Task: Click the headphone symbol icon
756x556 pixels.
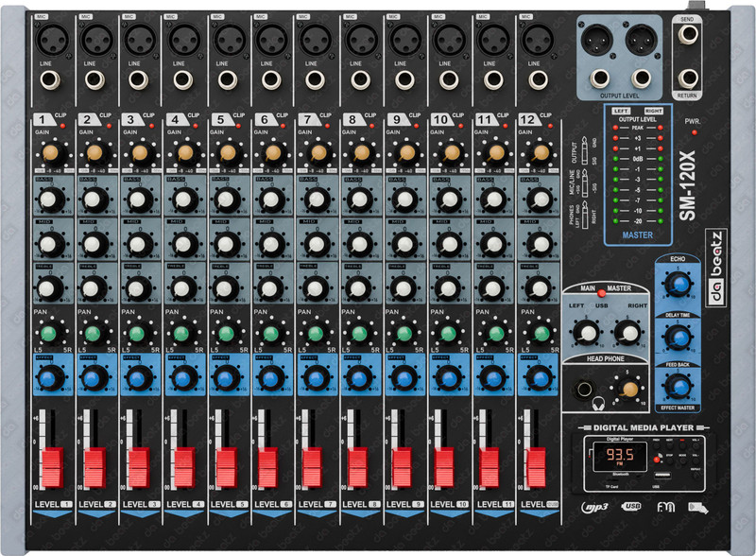Action: coord(599,404)
